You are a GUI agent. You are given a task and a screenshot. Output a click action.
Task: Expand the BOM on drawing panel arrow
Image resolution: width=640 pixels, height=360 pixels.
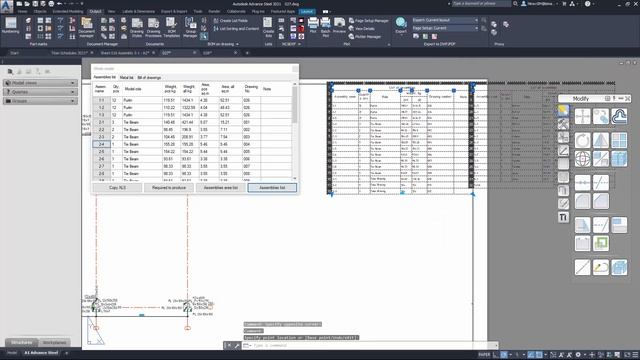(237, 44)
